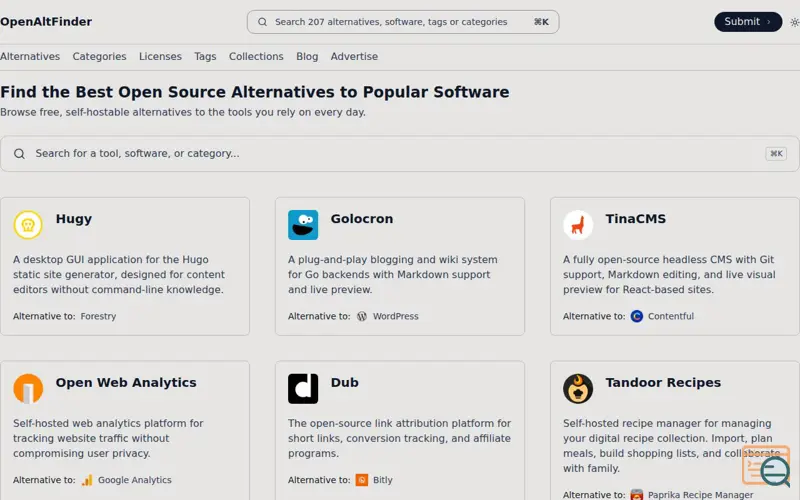
Task: Click the Hugy logo icon
Action: coord(28,225)
